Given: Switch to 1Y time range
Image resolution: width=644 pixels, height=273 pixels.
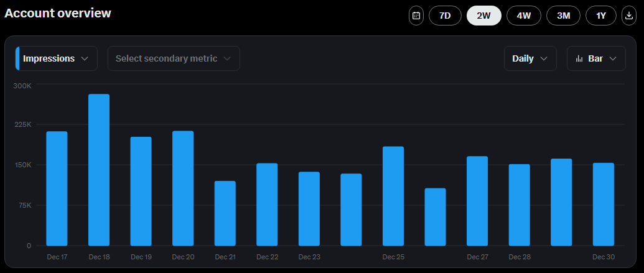Looking at the screenshot, I should click(601, 16).
